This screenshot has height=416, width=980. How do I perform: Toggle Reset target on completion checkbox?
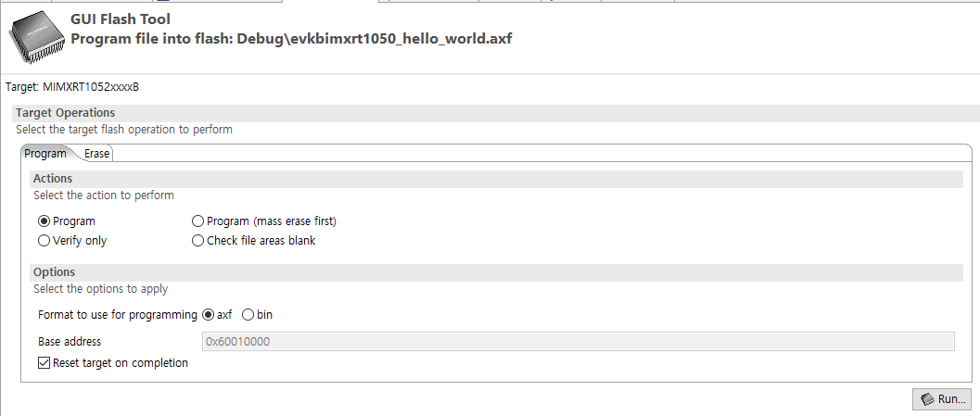(45, 363)
